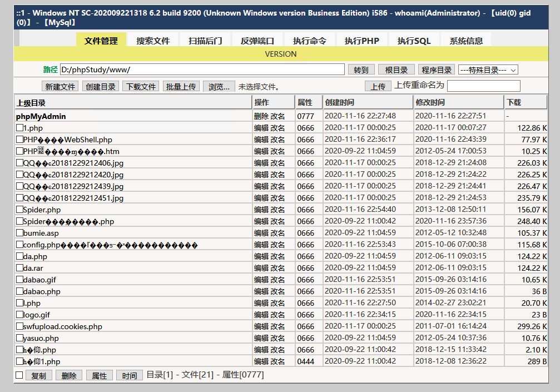
Task: Check the 1.php checkbox
Action: point(19,127)
